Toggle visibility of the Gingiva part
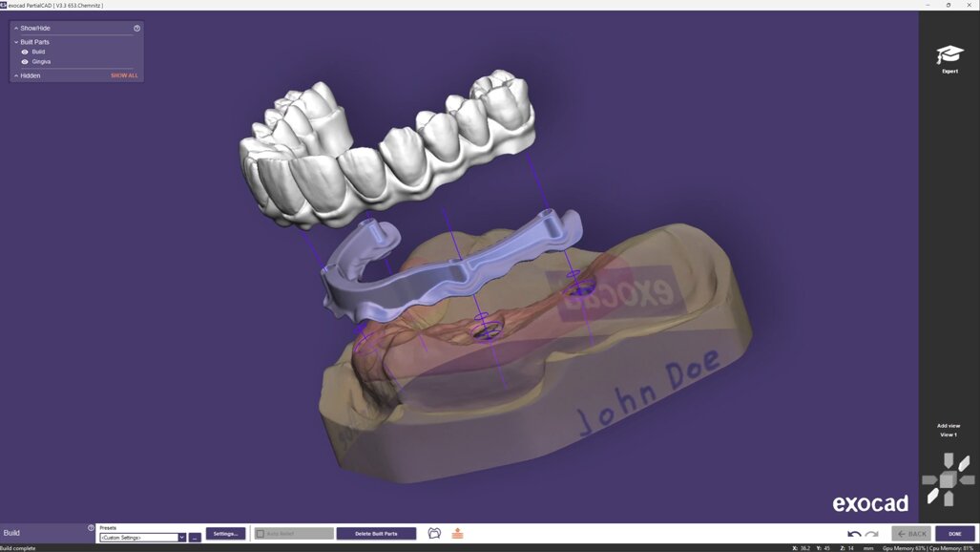The width and height of the screenshot is (980, 552). pyautogui.click(x=24, y=61)
